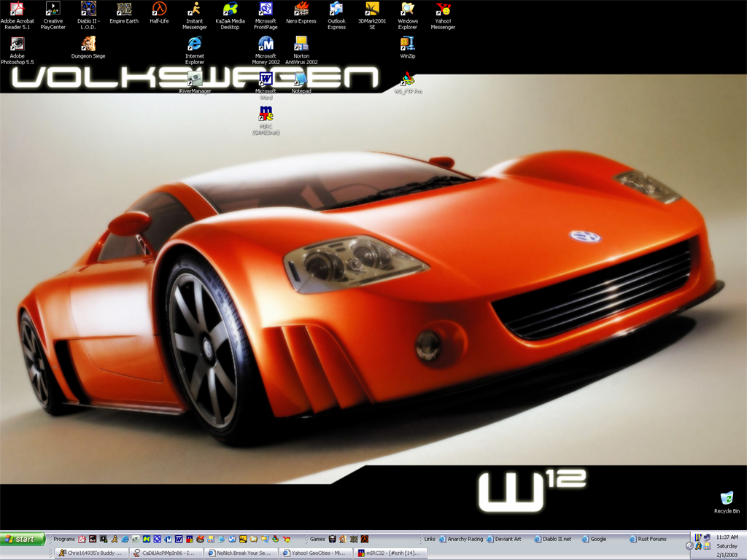The image size is (747, 560).
Task: Open Windows Explorer desktop shortcut
Action: [x=407, y=16]
